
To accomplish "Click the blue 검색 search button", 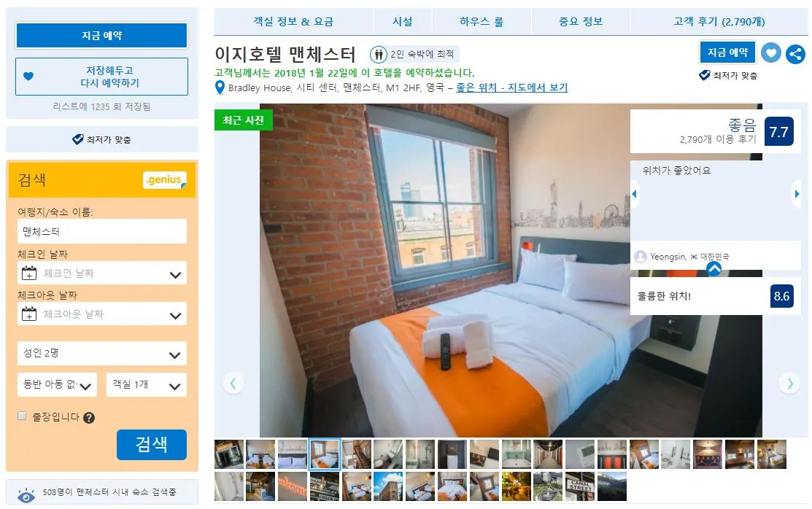I will 152,444.
